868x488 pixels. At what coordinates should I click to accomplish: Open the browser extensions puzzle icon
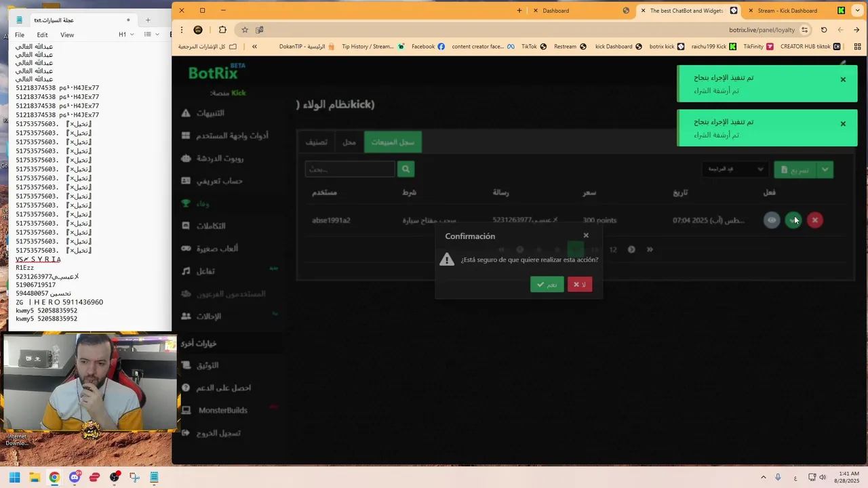tap(222, 30)
